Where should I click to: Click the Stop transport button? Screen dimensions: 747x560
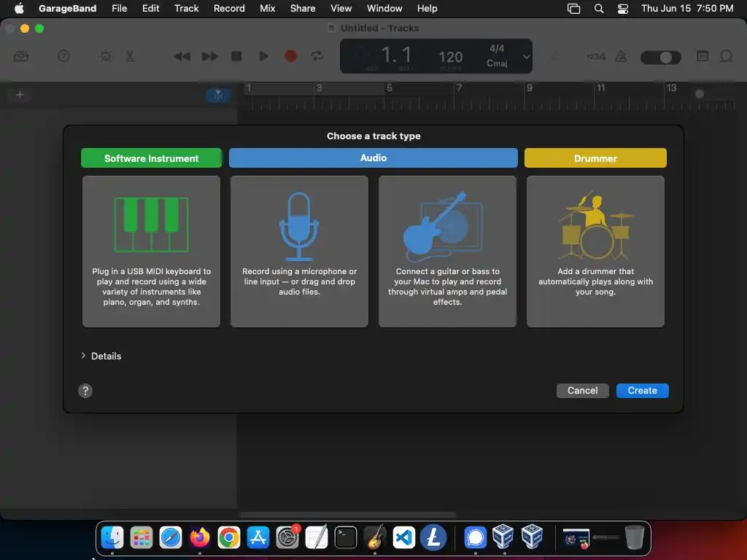coord(236,56)
